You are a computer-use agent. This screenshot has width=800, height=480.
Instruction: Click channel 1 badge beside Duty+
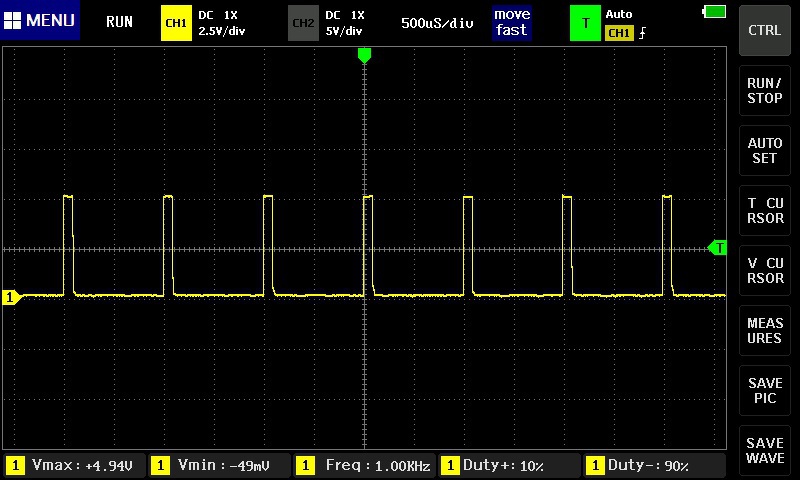[450, 465]
